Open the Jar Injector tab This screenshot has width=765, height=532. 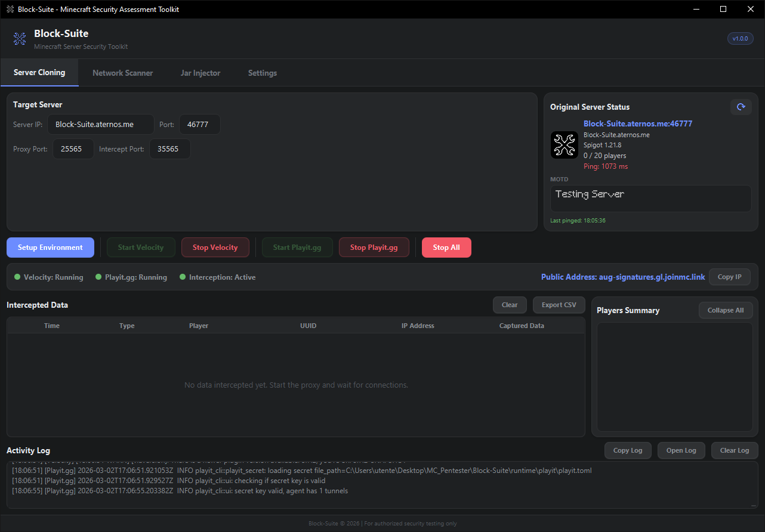point(200,73)
